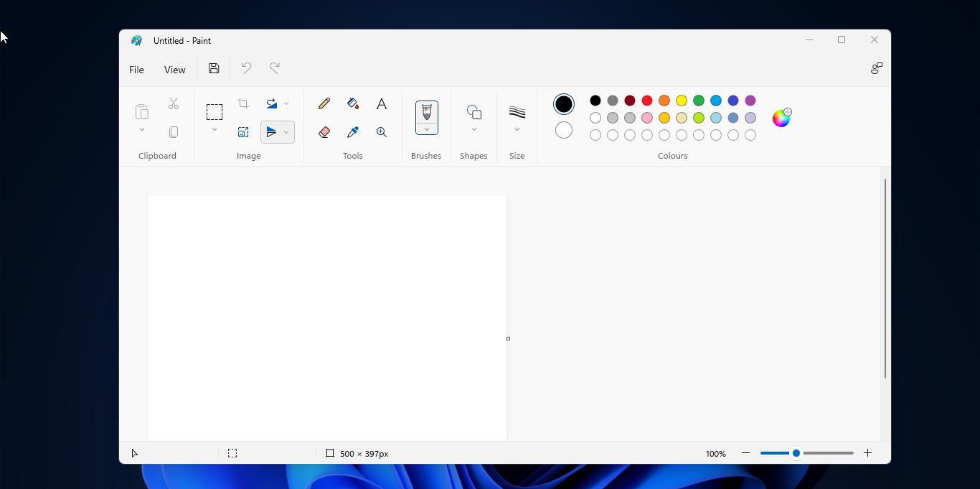This screenshot has width=980, height=489.
Task: Click the Save floppy disk icon
Action: (214, 68)
